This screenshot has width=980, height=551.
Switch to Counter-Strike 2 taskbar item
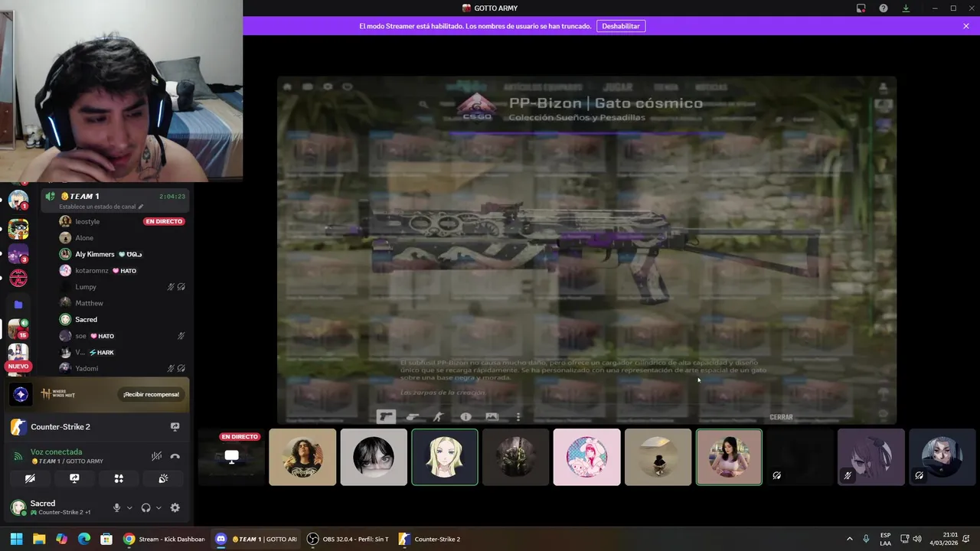click(x=430, y=539)
